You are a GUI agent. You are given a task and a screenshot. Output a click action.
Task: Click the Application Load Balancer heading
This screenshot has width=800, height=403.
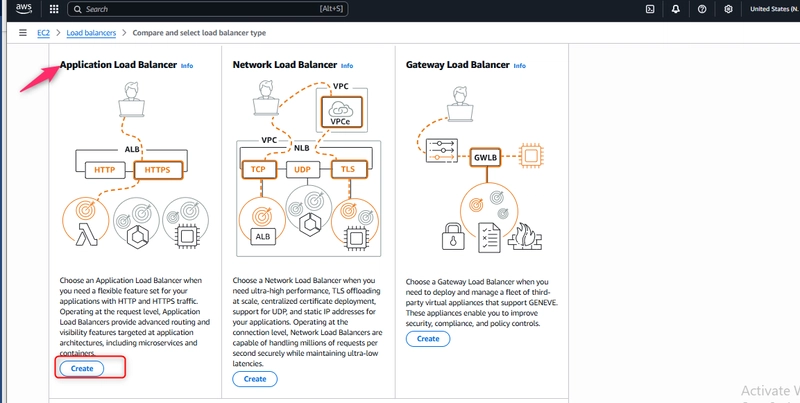[x=118, y=65]
